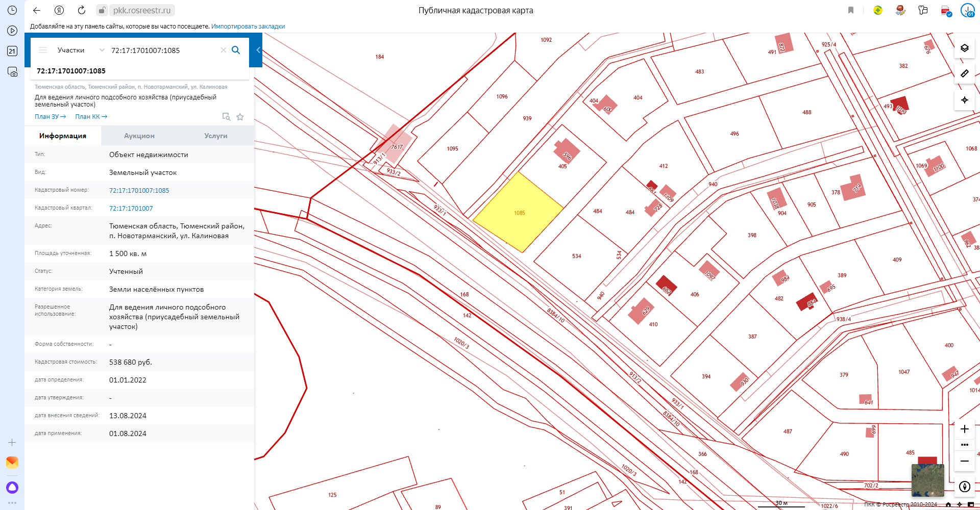Reset map orientation with compass button
This screenshot has width=980, height=510.
click(x=964, y=487)
